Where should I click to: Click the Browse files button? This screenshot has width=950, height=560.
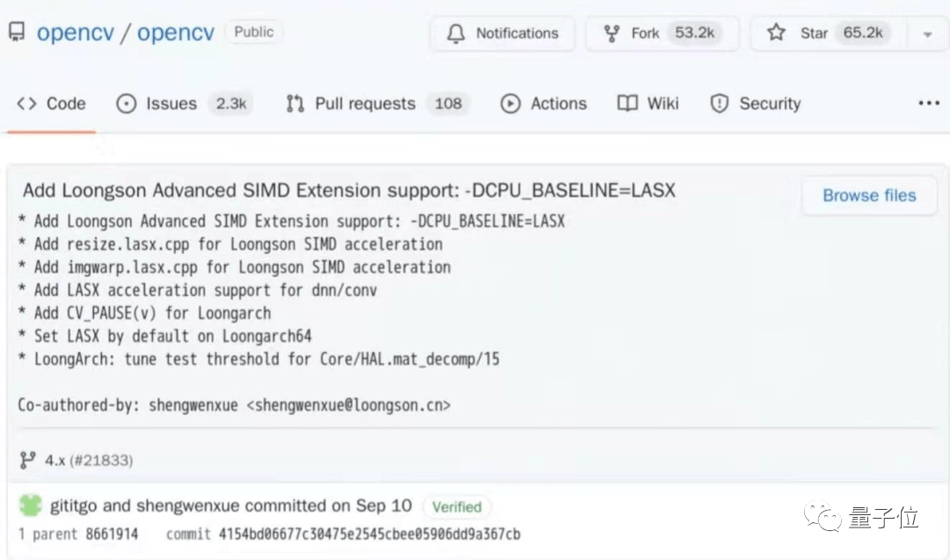pyautogui.click(x=869, y=195)
